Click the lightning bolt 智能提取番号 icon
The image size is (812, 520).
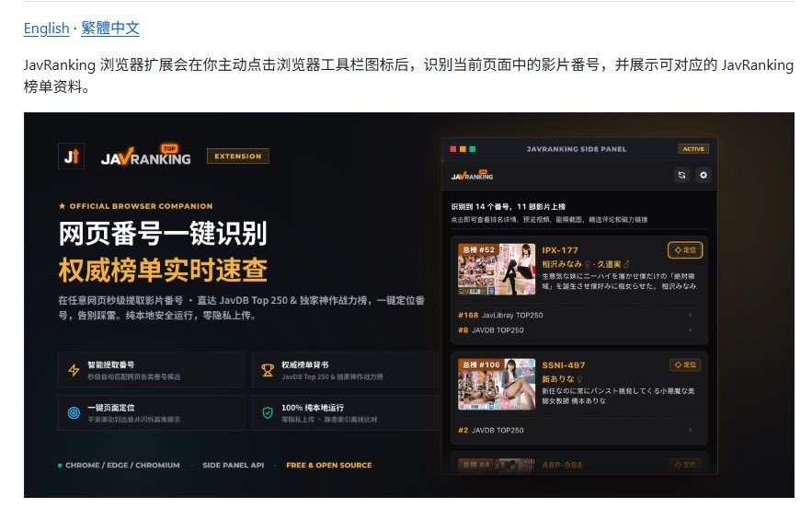point(74,370)
